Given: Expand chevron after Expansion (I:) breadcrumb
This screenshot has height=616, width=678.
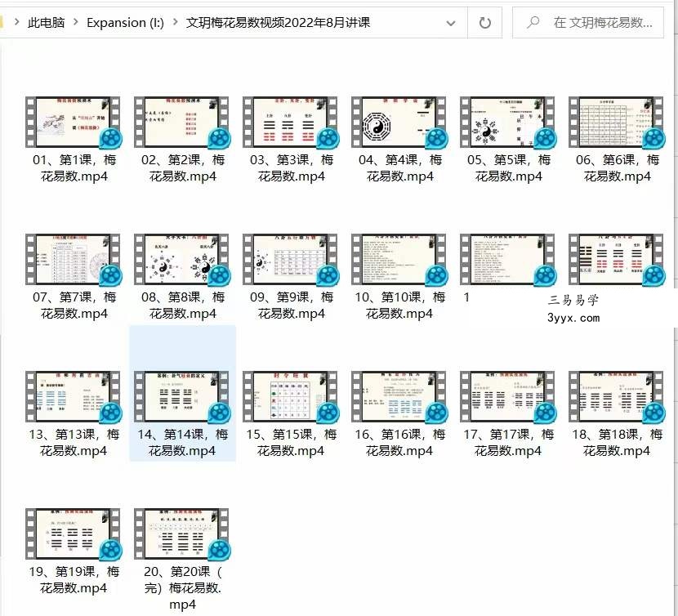Looking at the screenshot, I should click(175, 21).
